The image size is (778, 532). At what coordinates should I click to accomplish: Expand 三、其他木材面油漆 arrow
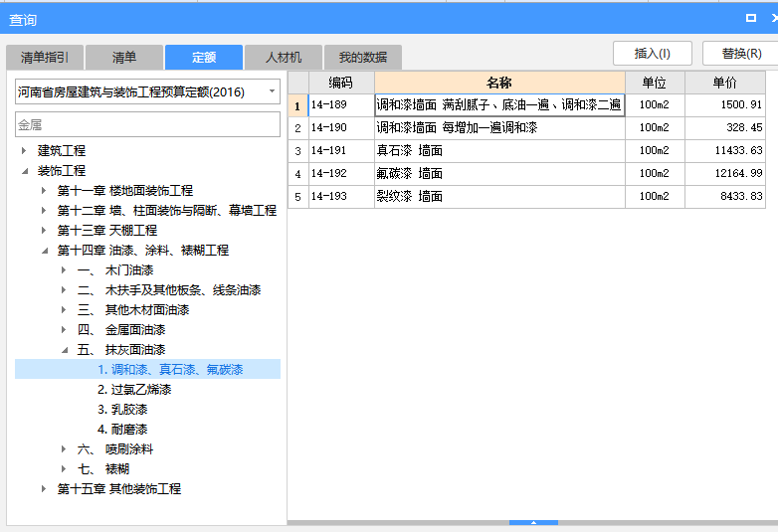click(63, 310)
